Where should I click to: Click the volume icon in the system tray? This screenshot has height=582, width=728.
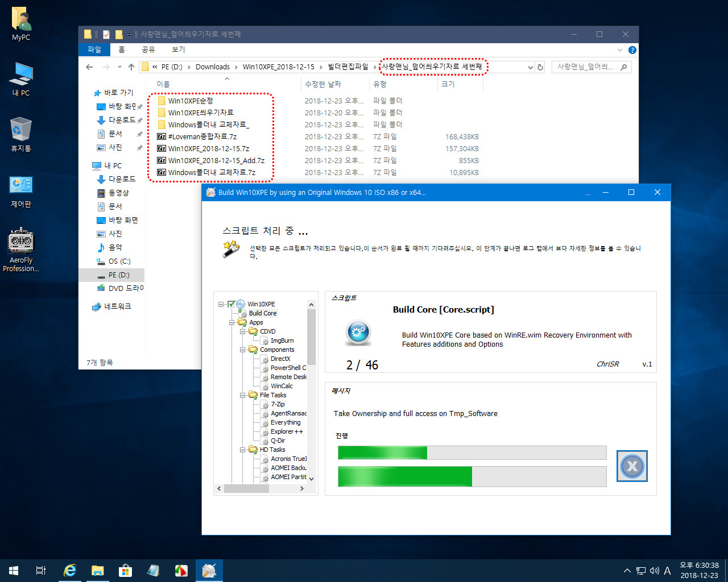[x=654, y=571]
